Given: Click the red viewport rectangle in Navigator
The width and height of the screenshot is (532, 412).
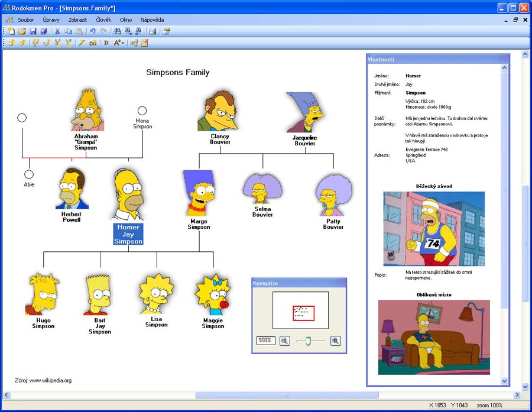Looking at the screenshot, I should point(304,313).
